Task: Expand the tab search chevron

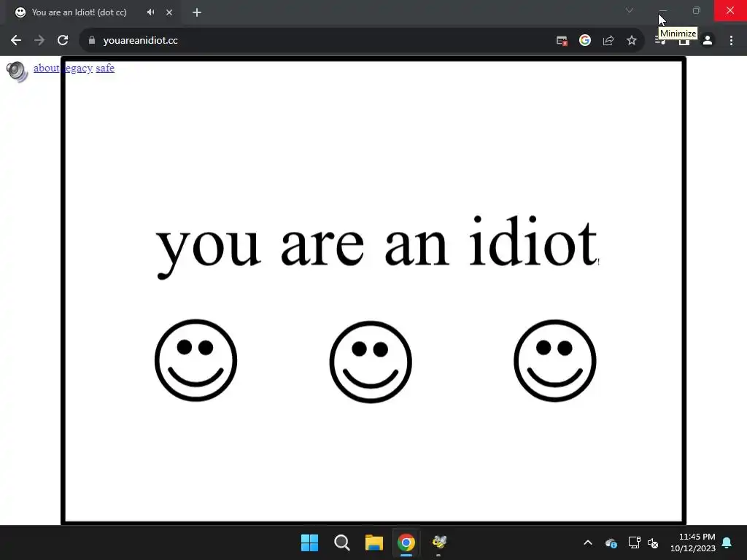Action: pos(630,10)
